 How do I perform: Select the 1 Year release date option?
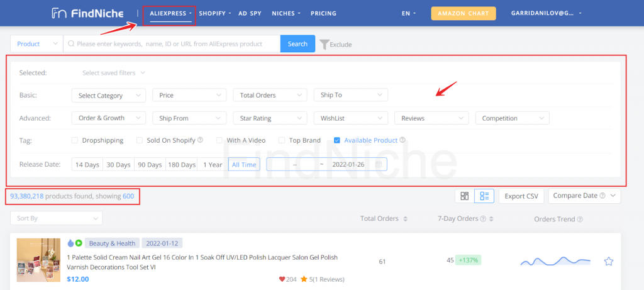coord(213,165)
